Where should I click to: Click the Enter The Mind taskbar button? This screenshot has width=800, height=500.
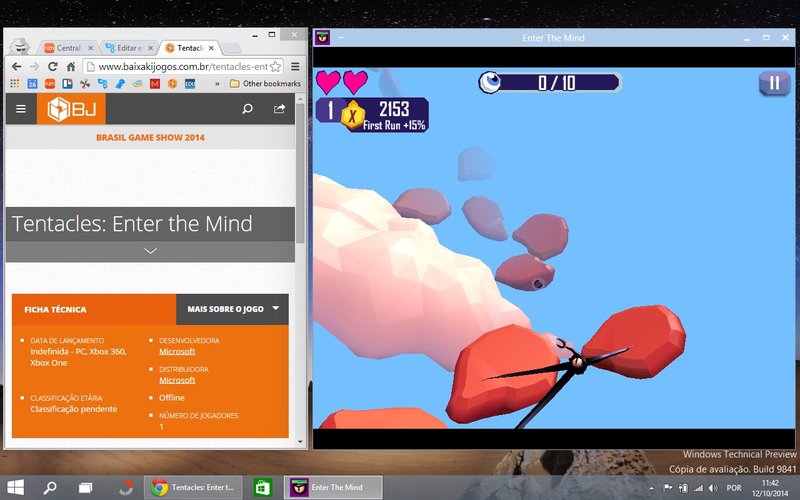point(333,488)
